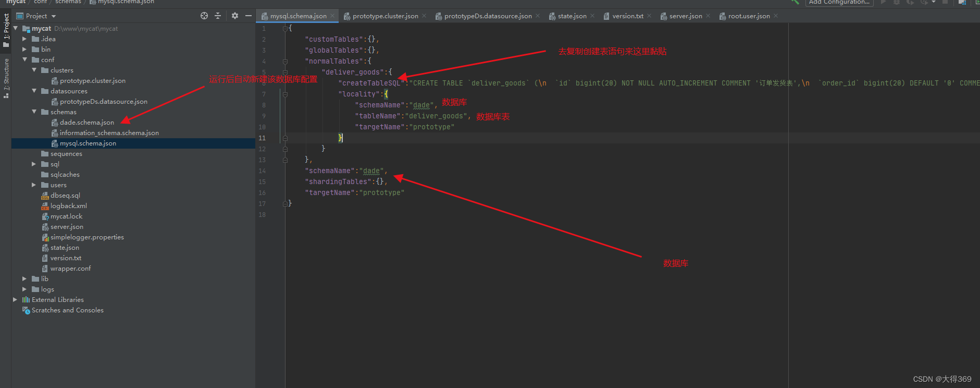
Task: Switch to root.user.json tab
Action: click(749, 16)
